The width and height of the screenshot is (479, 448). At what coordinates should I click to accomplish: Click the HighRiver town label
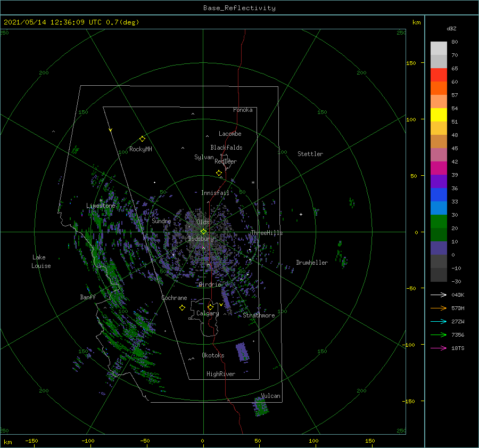click(x=221, y=374)
